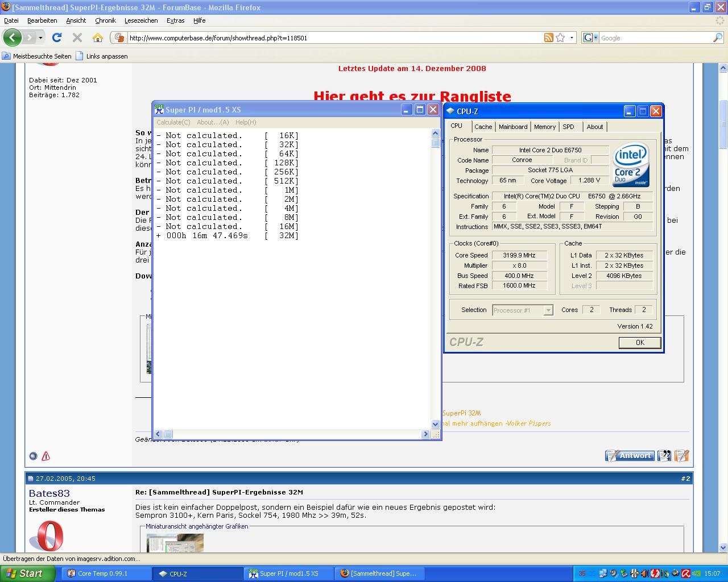Open the back/forward history dropdown arrow
The height and width of the screenshot is (582, 728).
pyautogui.click(x=40, y=38)
